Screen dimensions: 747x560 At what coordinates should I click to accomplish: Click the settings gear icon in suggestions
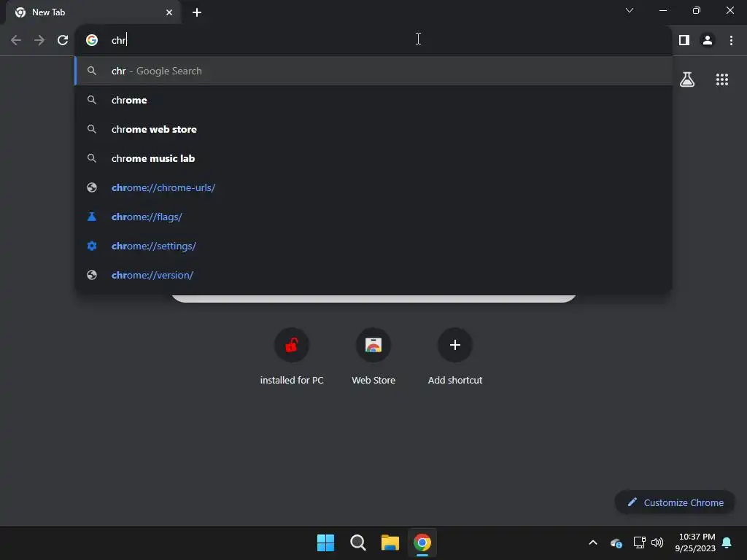(92, 246)
